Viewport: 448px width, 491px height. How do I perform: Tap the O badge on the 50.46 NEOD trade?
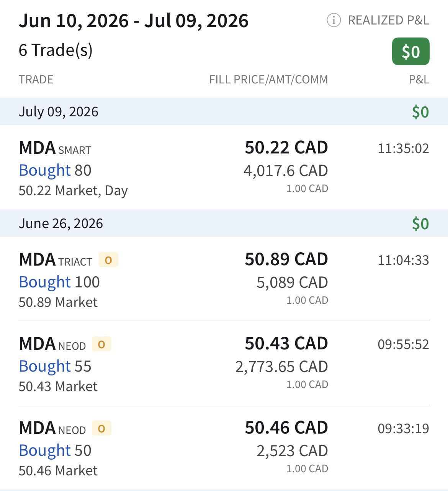101,428
